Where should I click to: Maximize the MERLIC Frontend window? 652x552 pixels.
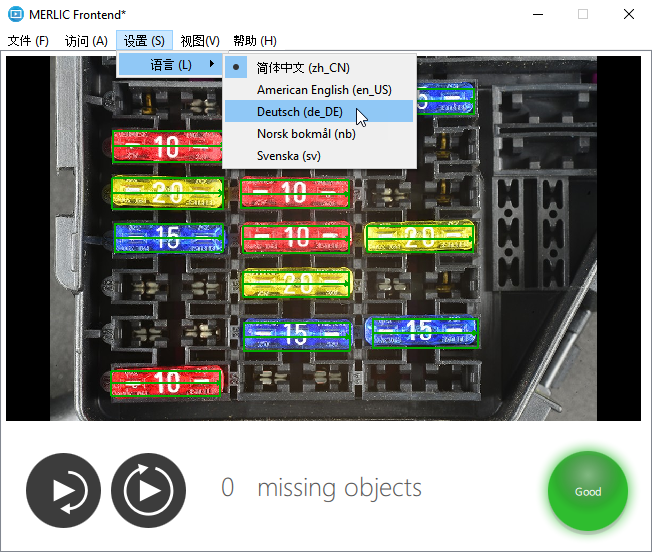click(583, 15)
